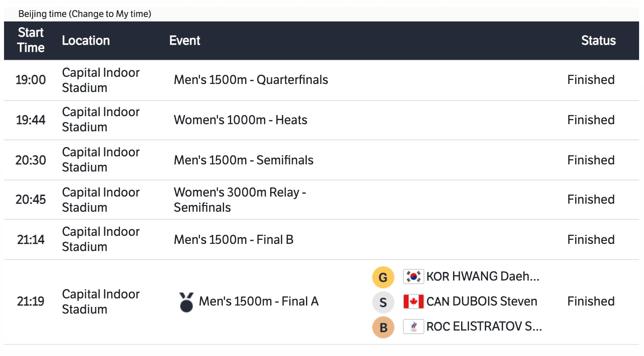The width and height of the screenshot is (644, 356).
Task: Open Men's 1500m Final A event
Action: click(258, 302)
